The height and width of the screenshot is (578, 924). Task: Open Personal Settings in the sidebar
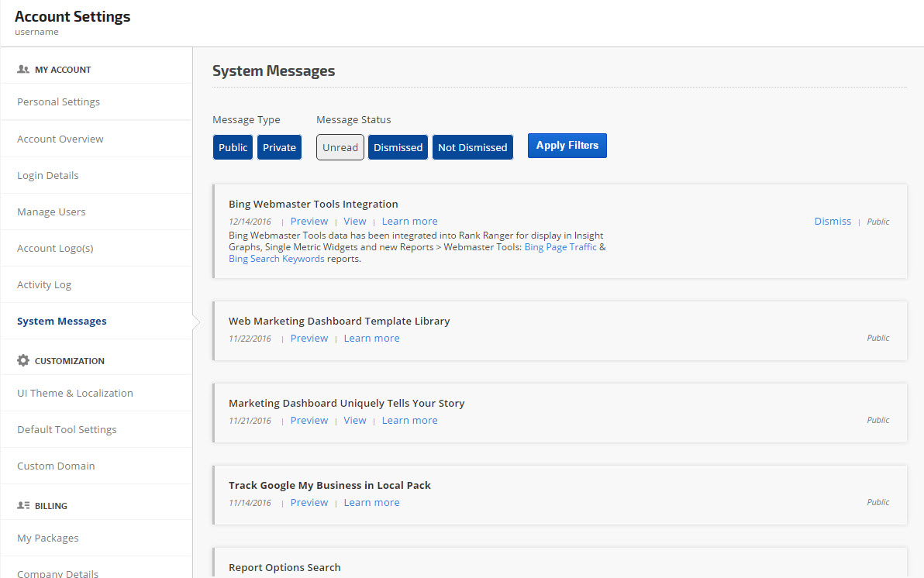pos(58,102)
